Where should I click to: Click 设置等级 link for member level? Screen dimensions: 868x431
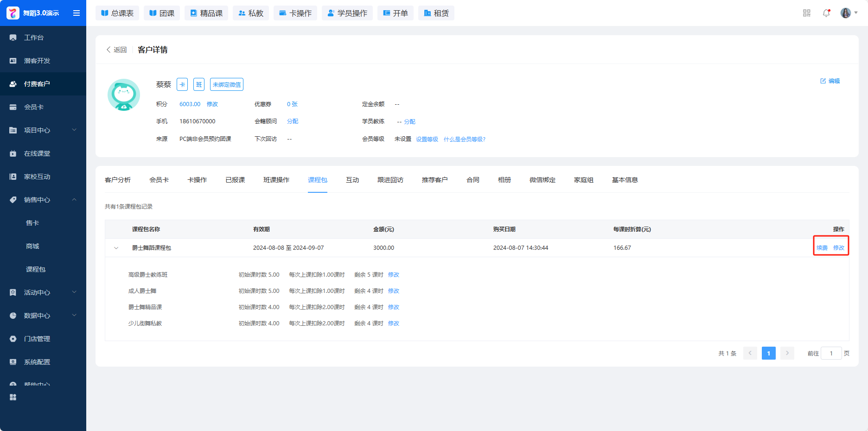427,139
